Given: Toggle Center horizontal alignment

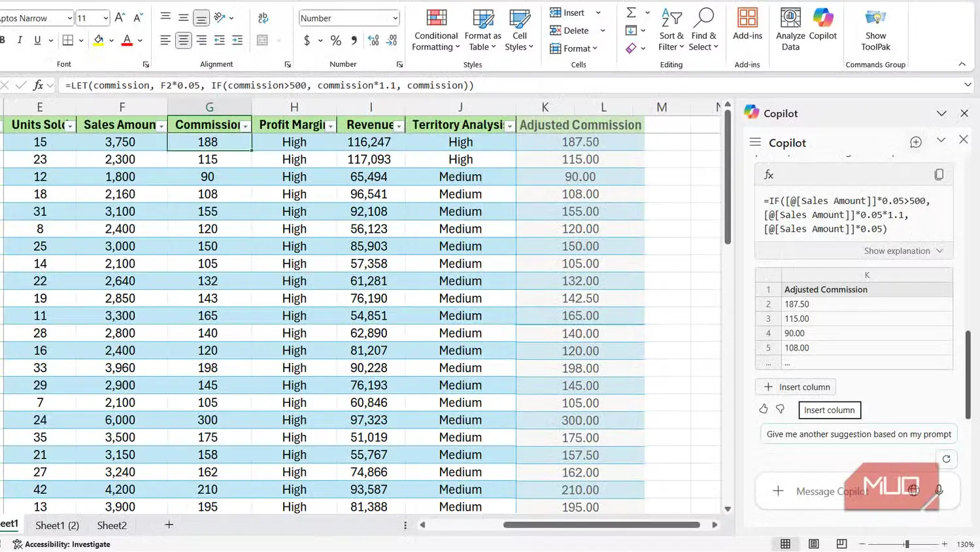Looking at the screenshot, I should pos(184,41).
